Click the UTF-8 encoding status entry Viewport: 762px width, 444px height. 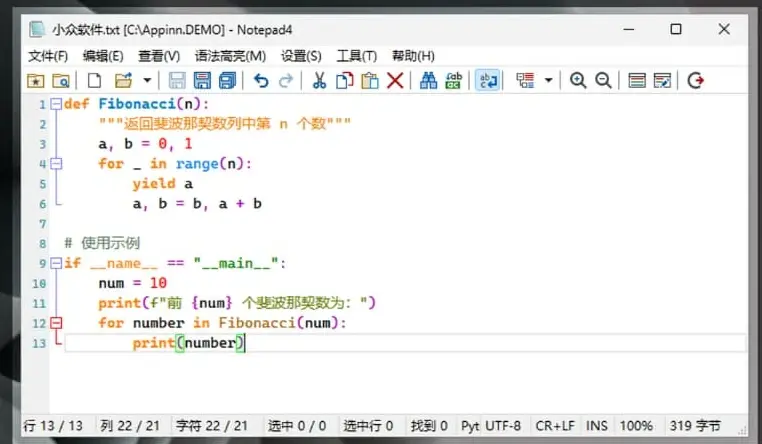503,426
